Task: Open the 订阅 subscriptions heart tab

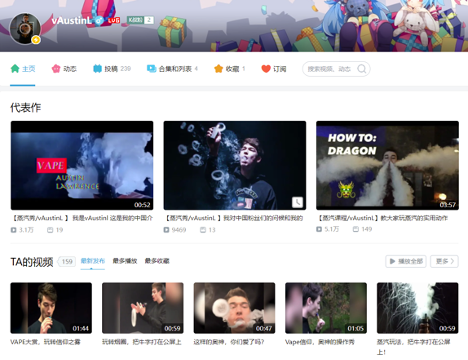Action: pos(274,69)
